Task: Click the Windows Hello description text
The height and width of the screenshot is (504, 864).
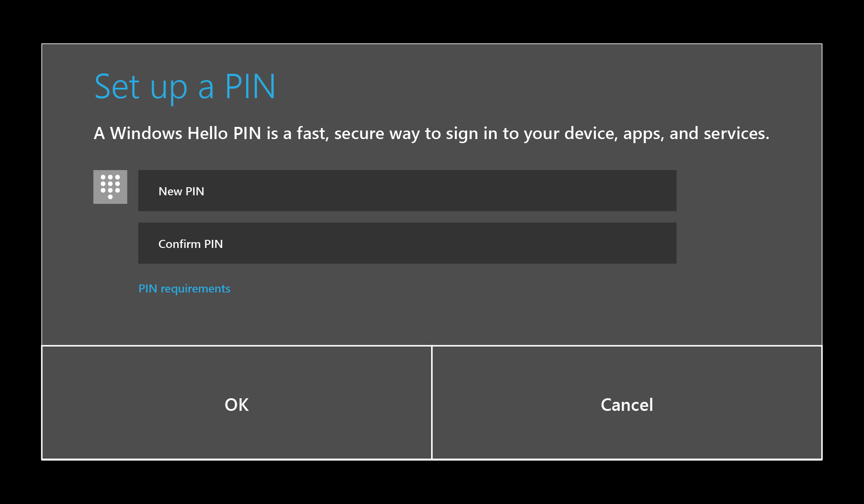Action: point(431,133)
